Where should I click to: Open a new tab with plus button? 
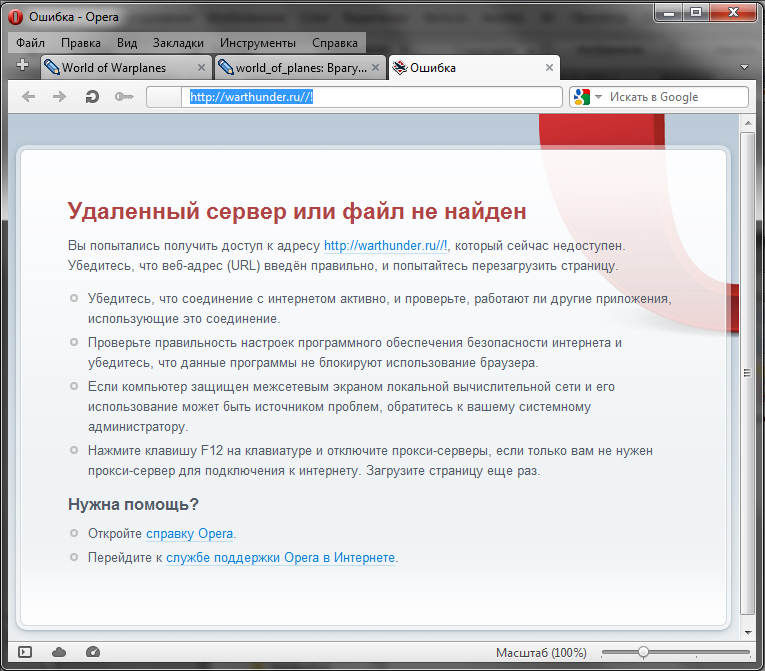coord(23,66)
